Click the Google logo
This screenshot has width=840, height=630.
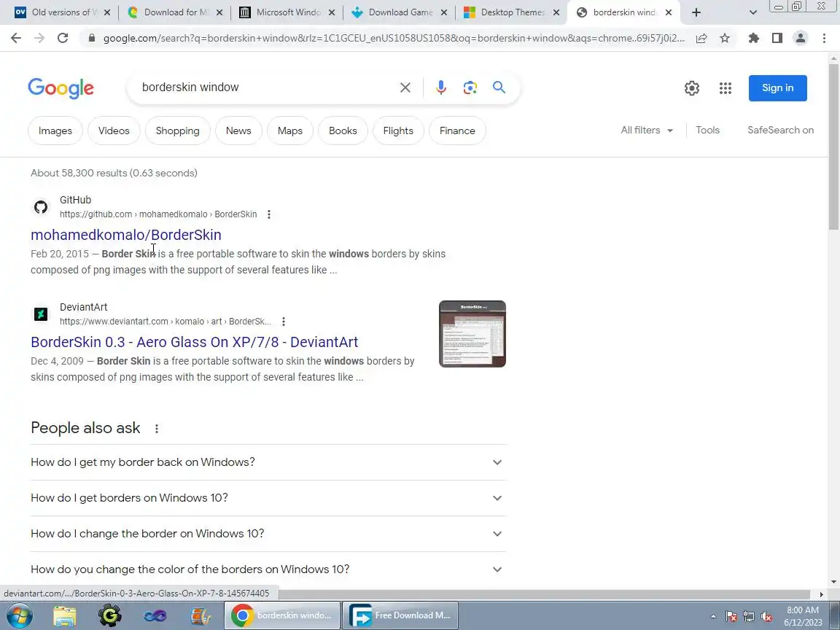[x=61, y=87]
